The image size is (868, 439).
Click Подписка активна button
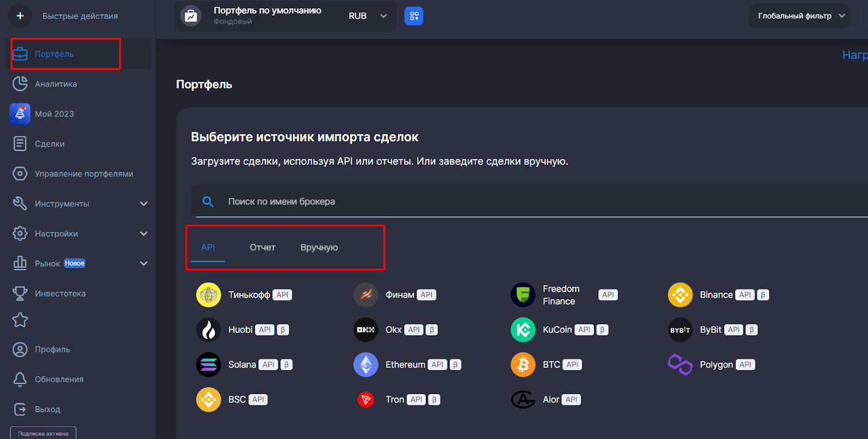[x=43, y=433]
